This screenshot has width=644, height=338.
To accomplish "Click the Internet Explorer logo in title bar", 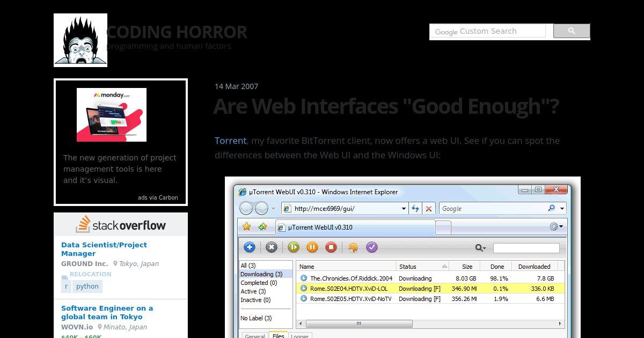I will [x=242, y=192].
